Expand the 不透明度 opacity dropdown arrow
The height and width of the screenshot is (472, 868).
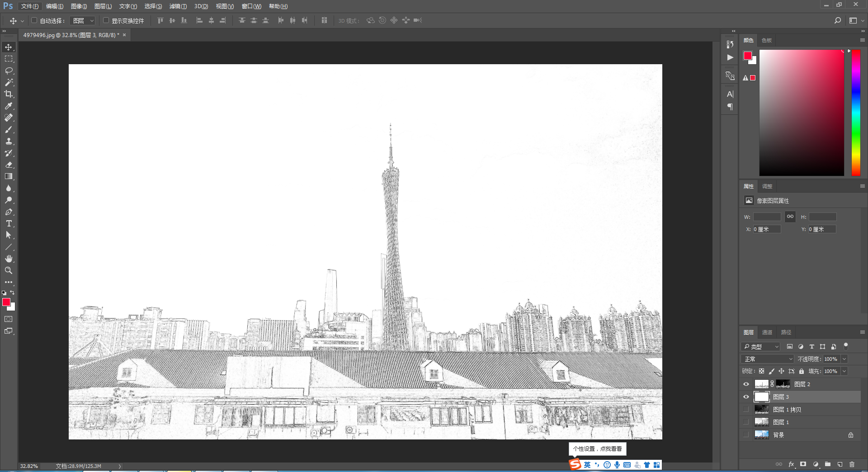844,359
